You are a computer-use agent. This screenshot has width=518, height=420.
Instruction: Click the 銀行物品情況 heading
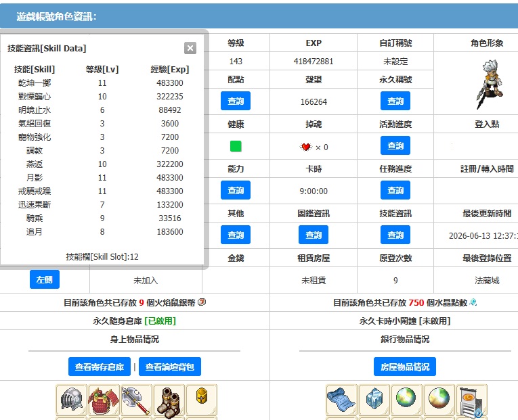coord(405,339)
